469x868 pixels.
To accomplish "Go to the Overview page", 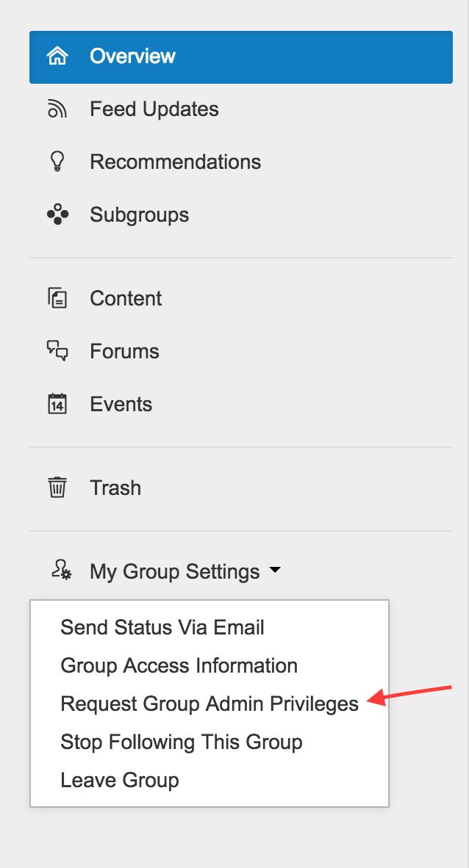I will point(241,57).
